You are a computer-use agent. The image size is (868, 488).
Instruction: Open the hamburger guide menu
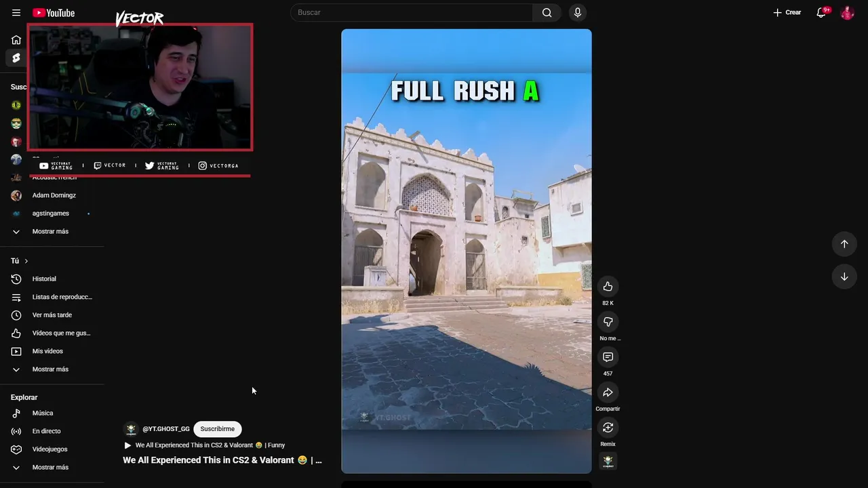click(x=16, y=13)
